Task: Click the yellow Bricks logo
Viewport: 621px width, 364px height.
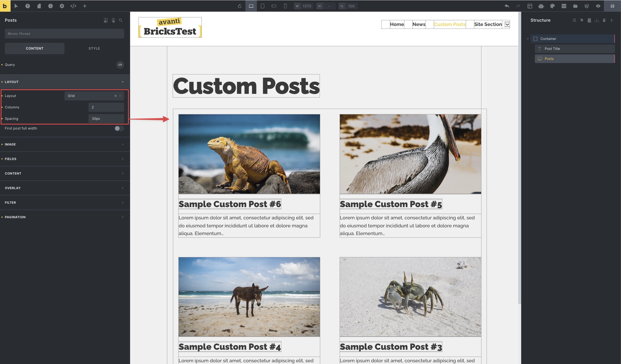Action: coord(5,6)
